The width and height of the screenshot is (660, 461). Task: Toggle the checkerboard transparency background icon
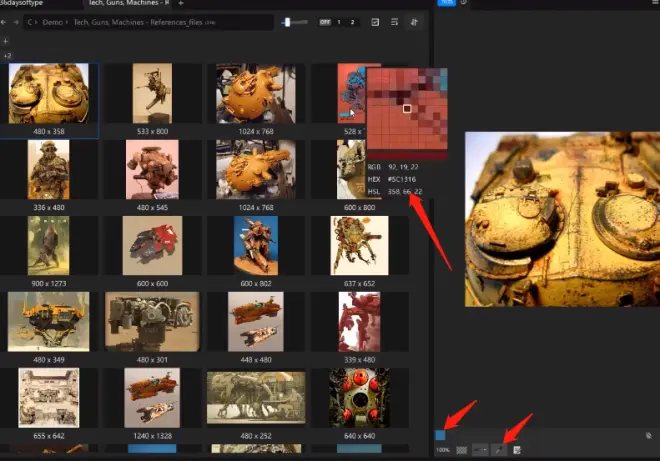(461, 450)
